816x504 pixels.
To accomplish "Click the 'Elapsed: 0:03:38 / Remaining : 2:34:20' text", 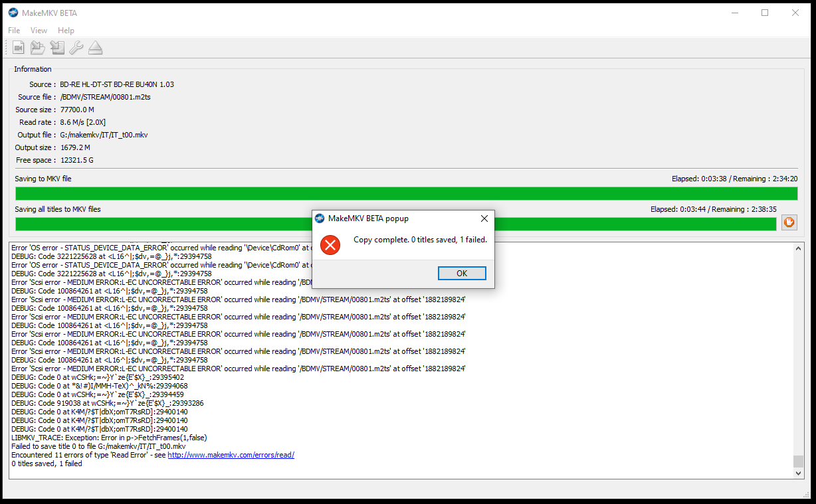I will click(x=735, y=179).
